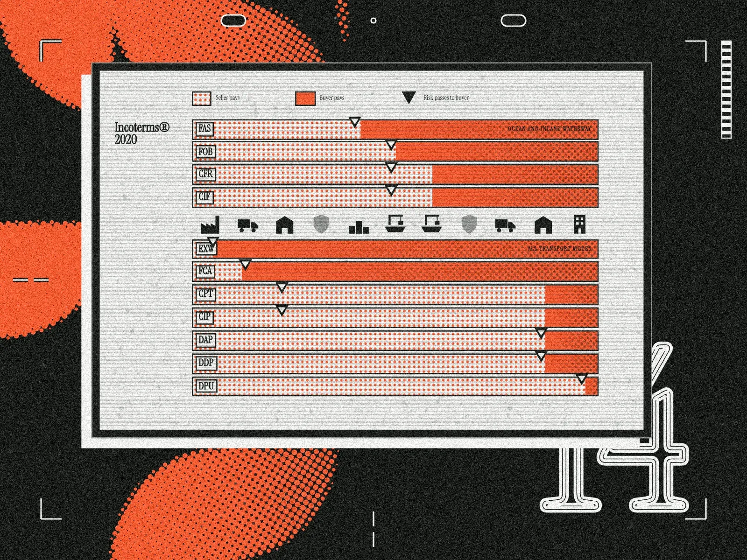Viewport: 747px width, 560px height.
Task: Click the warehouse icon beside the office building
Action: point(543,224)
